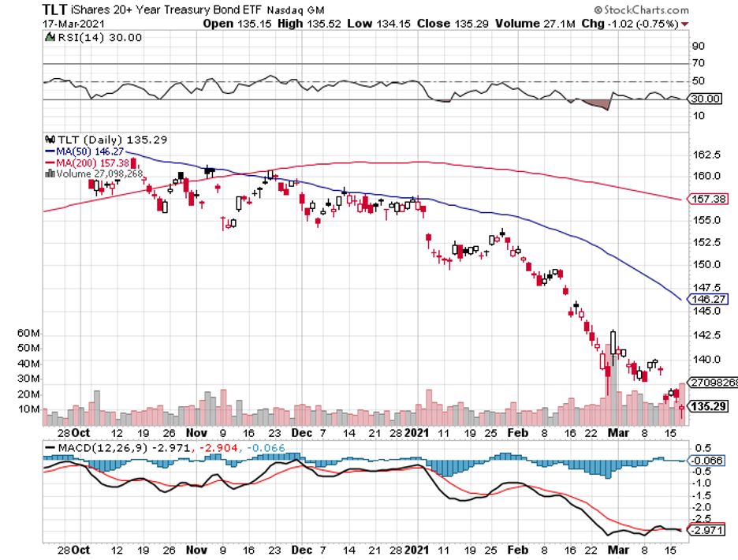
Task: Click the 10M volume axis label
Action: coord(28,409)
